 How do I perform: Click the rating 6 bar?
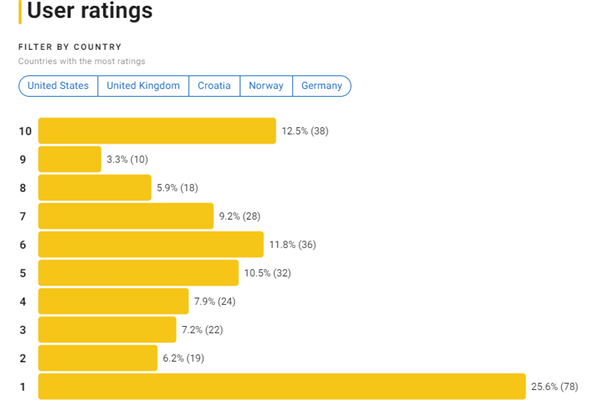tap(151, 244)
